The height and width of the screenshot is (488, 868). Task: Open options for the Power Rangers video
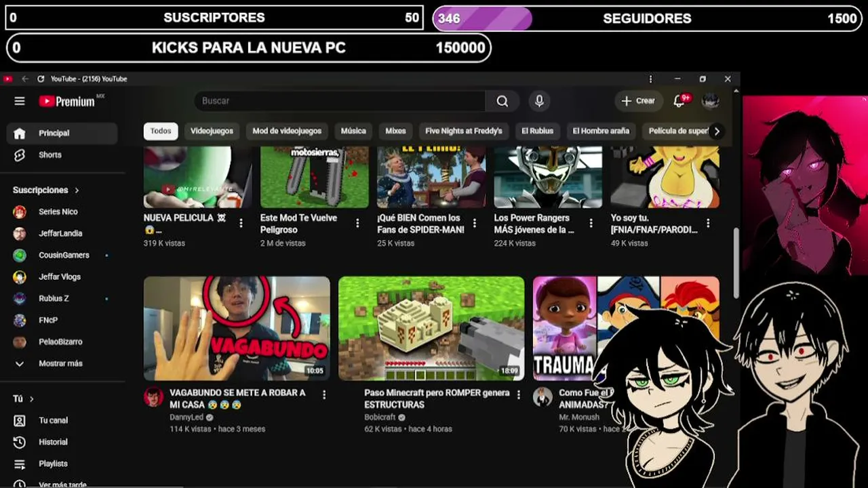(591, 223)
